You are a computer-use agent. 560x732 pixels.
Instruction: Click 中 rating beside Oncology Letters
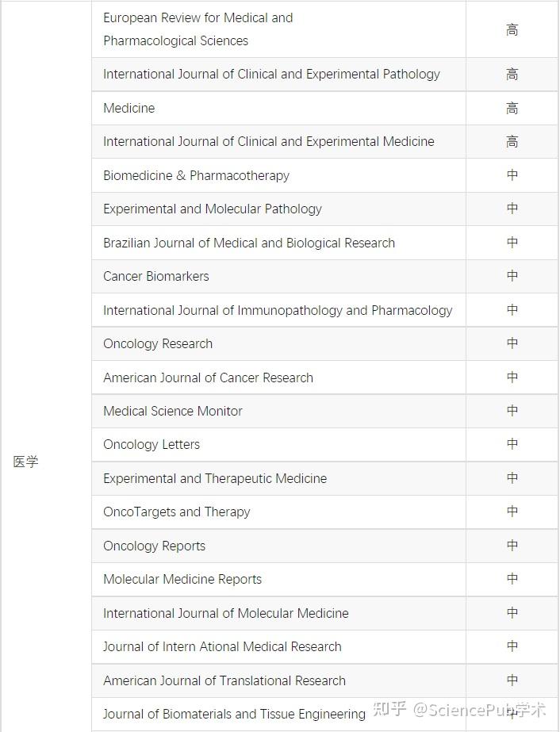click(512, 444)
